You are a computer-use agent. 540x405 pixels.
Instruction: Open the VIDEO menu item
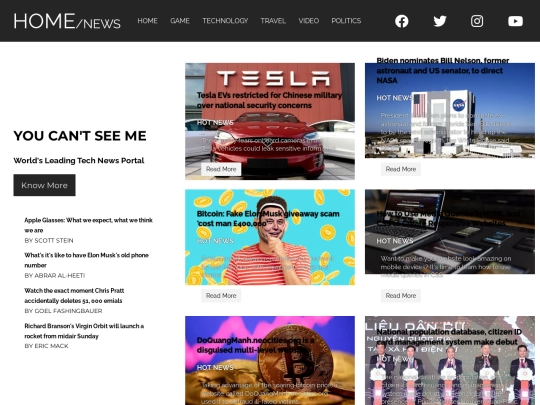pyautogui.click(x=309, y=21)
